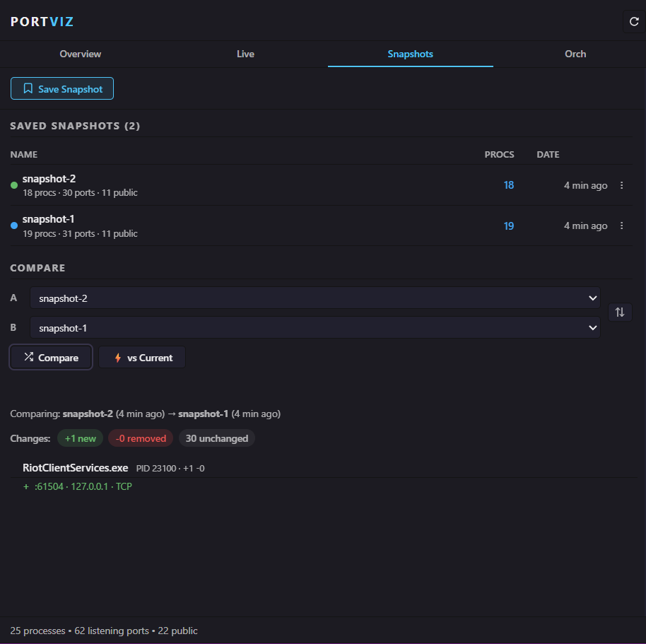Screen dimensions: 646x644
Task: Open the kebab menu for snapshot-2
Action: [621, 185]
